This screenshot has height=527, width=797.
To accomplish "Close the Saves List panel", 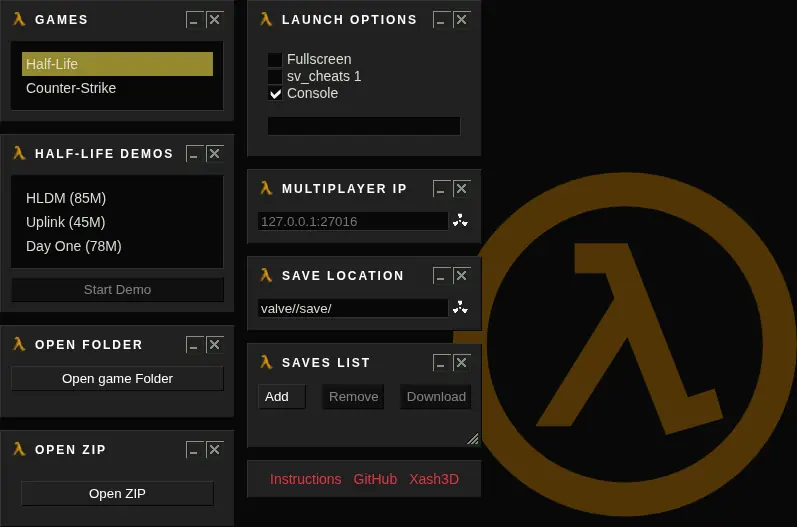I will [462, 362].
